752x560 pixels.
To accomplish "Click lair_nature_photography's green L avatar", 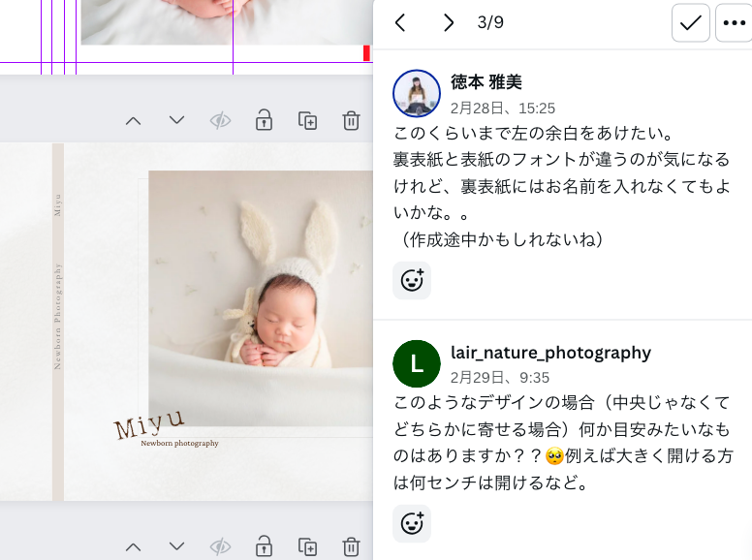I will pos(417,364).
